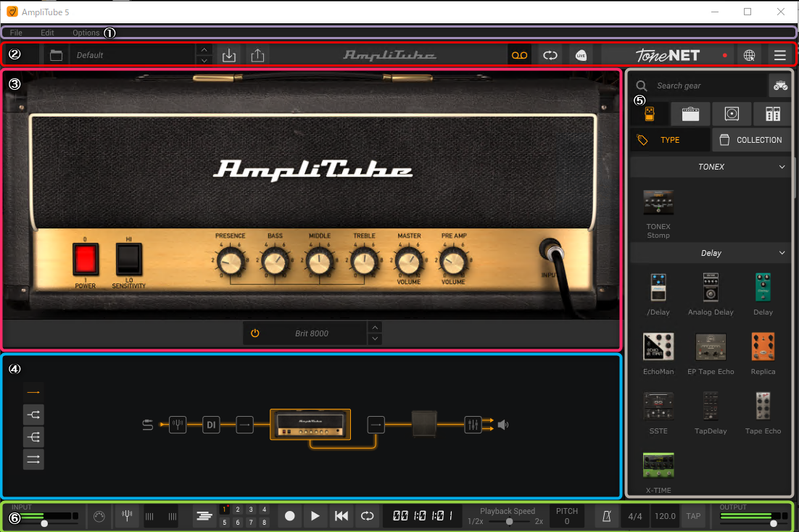Click the COLLECTION filter button

tap(751, 140)
